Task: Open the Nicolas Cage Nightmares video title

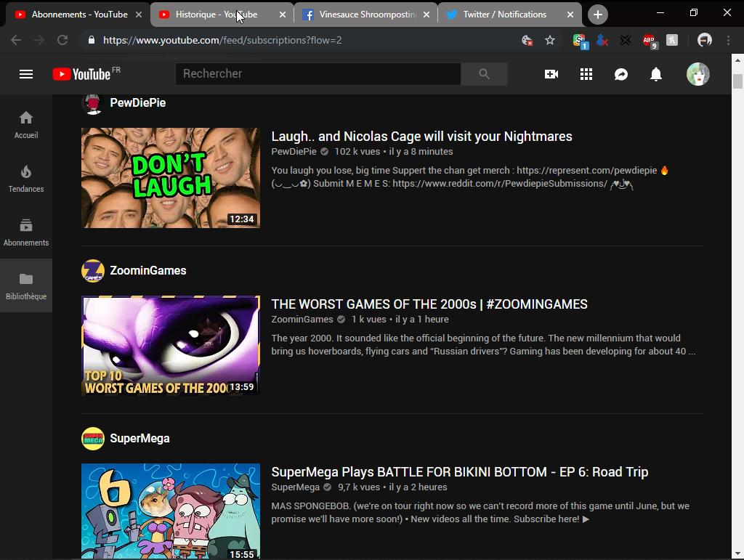Action: click(421, 137)
